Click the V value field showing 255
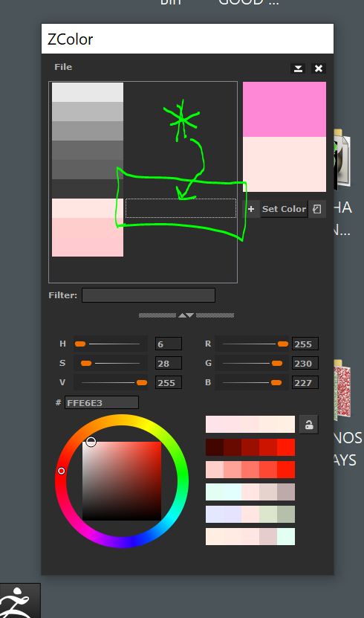The width and height of the screenshot is (364, 618). click(169, 382)
